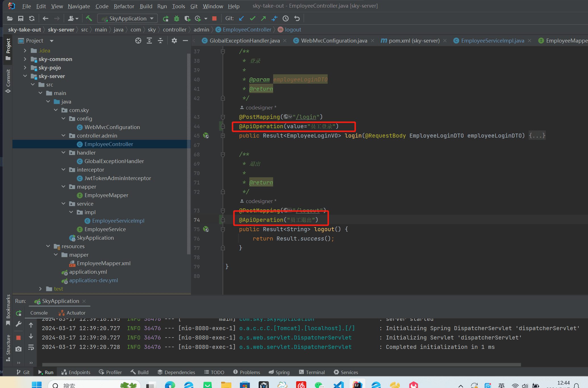Close the EmployeeServiceImpl.java tab
The height and width of the screenshot is (388, 588).
[x=530, y=41]
